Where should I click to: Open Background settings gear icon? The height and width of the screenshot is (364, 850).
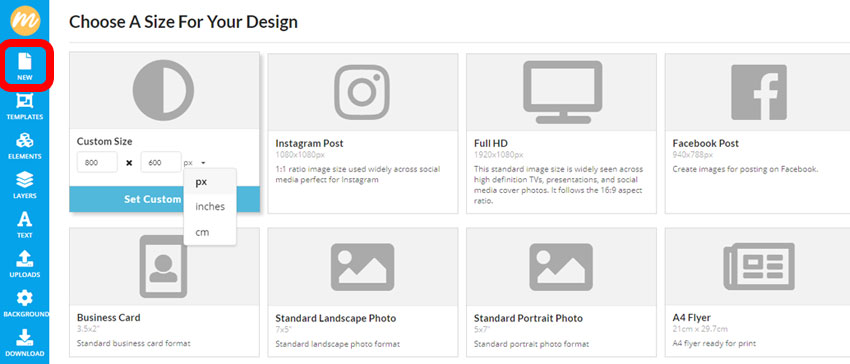[x=24, y=304]
